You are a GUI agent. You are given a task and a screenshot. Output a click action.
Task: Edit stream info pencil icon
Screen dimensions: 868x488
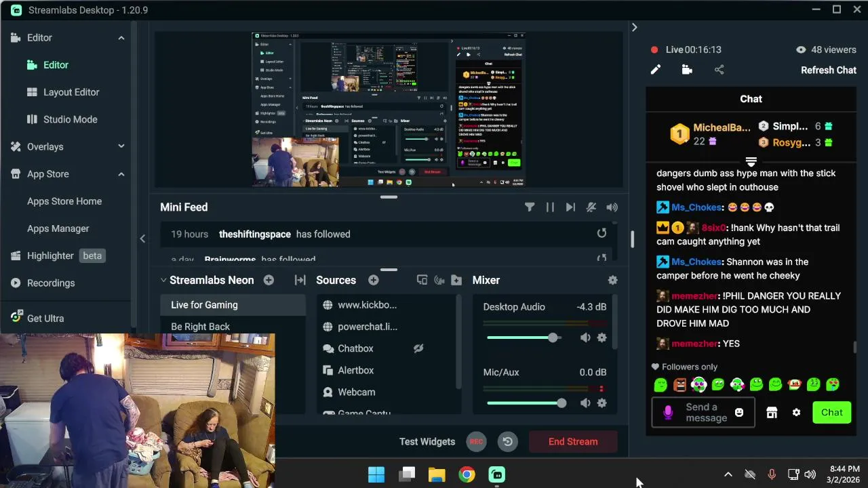coord(656,70)
